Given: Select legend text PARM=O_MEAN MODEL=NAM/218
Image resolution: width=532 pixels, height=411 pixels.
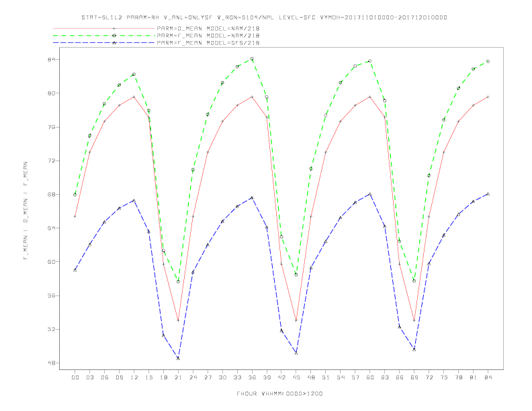Looking at the screenshot, I should pyautogui.click(x=208, y=28).
